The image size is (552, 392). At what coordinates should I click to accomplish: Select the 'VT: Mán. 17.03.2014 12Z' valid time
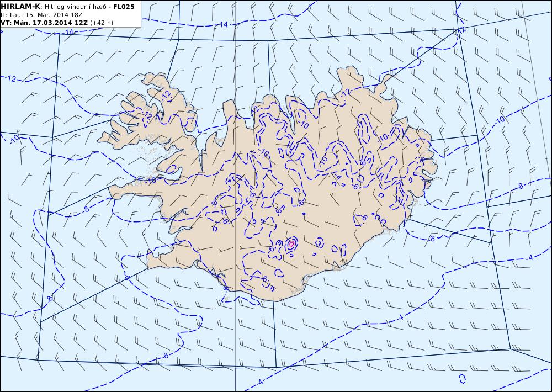tap(45, 23)
